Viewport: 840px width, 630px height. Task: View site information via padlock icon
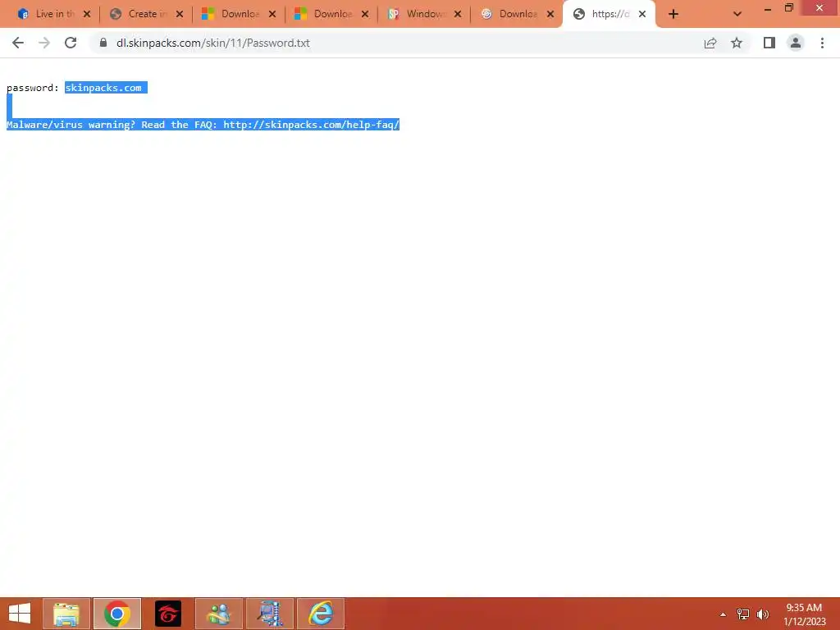pyautogui.click(x=103, y=43)
